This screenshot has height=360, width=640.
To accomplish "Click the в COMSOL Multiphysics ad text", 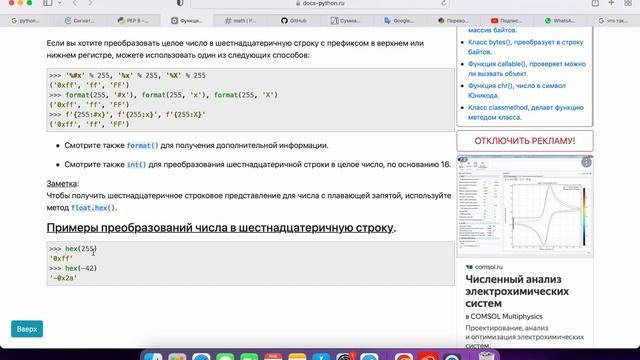I will 504,316.
